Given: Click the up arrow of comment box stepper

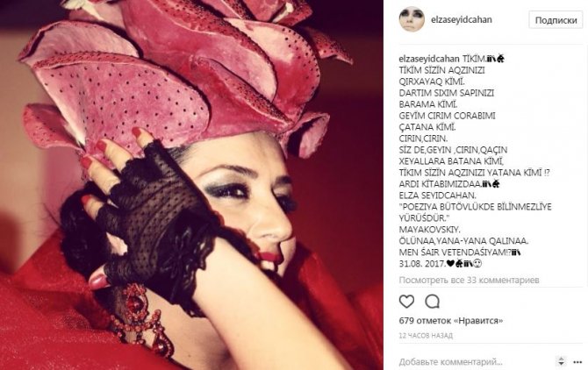Looking at the screenshot, I should coord(561,359).
